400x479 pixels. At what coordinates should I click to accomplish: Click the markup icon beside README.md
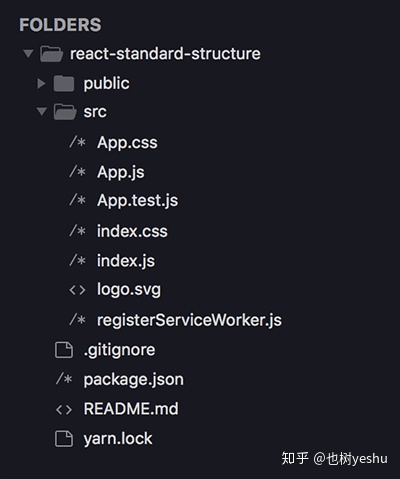(x=64, y=410)
